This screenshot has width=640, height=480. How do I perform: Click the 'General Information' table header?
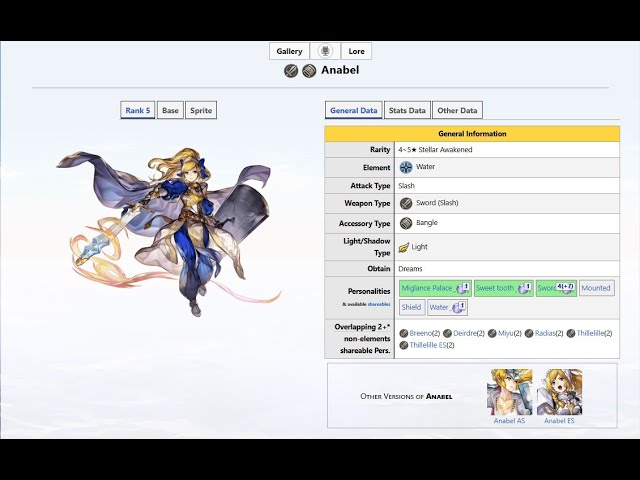[472, 134]
